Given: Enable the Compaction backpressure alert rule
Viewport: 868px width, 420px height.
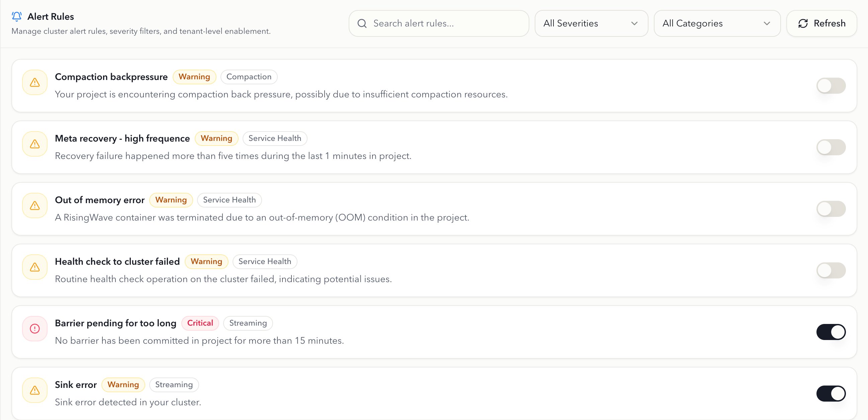Looking at the screenshot, I should coord(831,86).
